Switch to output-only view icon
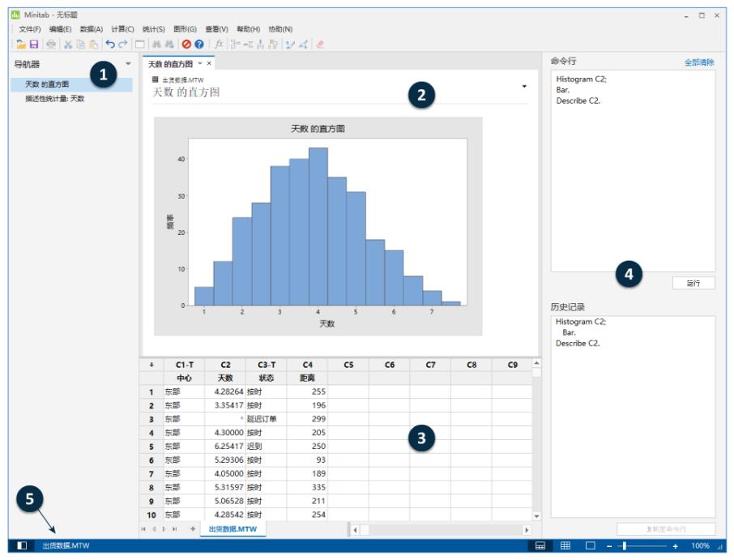The width and height of the screenshot is (734, 560). click(x=591, y=545)
